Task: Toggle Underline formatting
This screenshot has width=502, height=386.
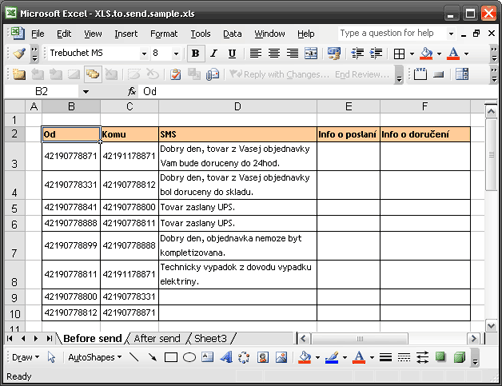Action: tap(232, 53)
